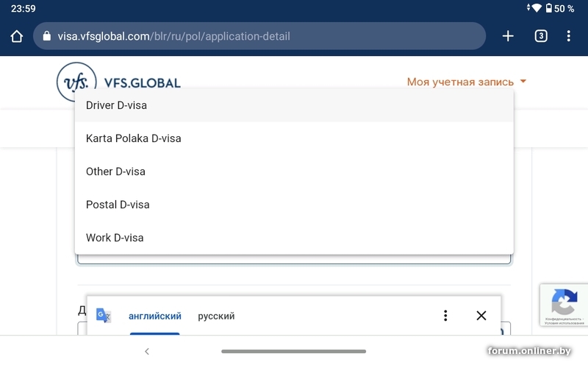Tap the battery 50 % status indicator
588x368 pixels.
pos(559,8)
